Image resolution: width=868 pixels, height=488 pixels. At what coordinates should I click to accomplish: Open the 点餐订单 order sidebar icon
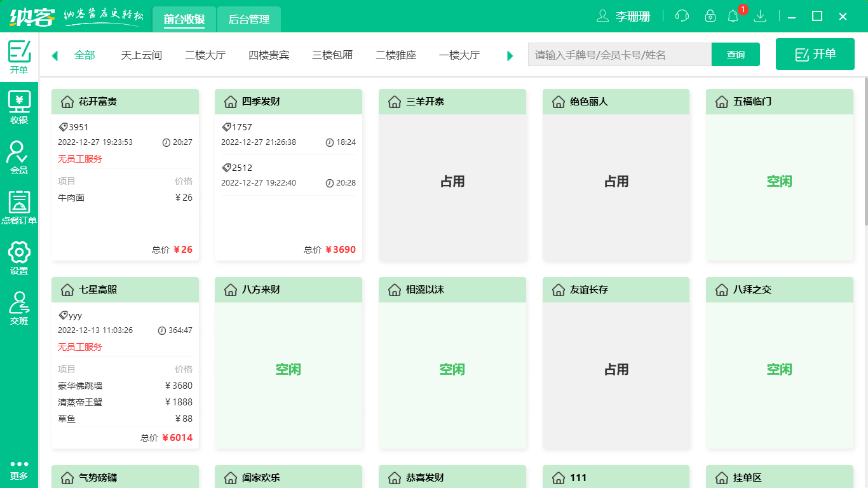click(x=19, y=208)
